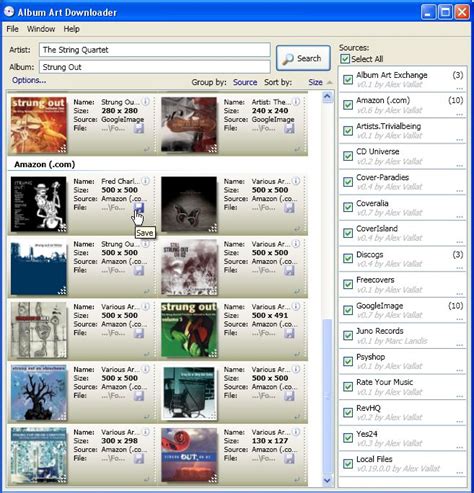Image resolution: width=474 pixels, height=493 pixels.
Task: Select the Rate Your Music source name
Action: pos(384,382)
